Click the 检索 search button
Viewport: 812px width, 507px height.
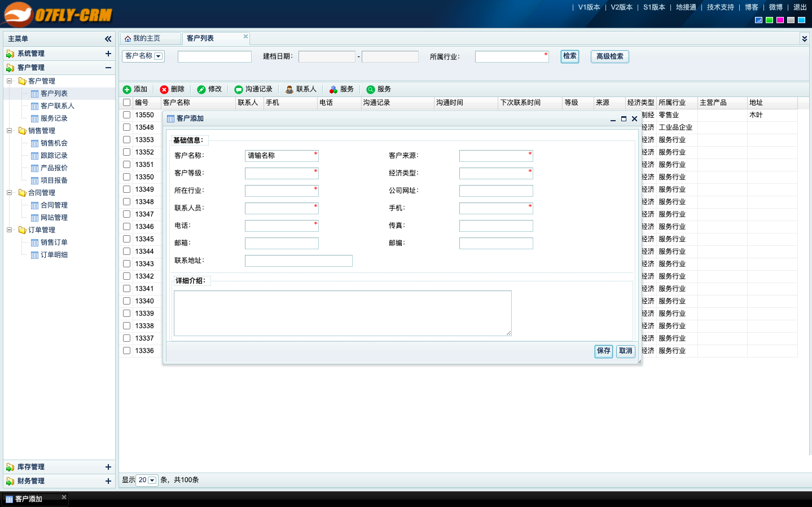pyautogui.click(x=570, y=56)
